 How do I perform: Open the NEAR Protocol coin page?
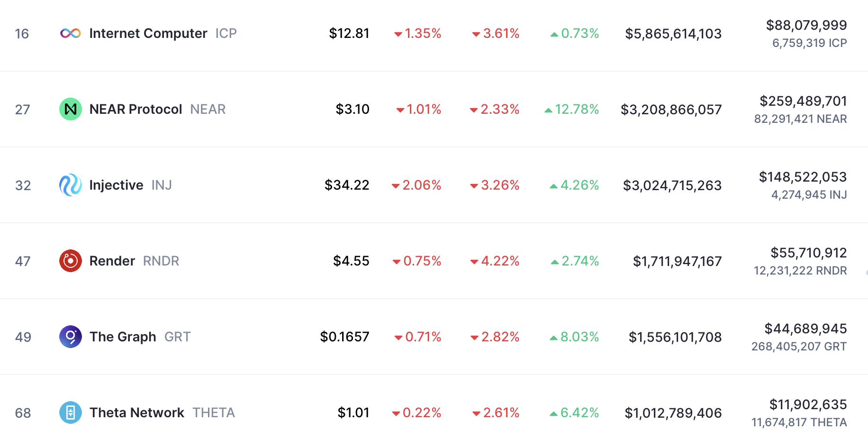136,109
